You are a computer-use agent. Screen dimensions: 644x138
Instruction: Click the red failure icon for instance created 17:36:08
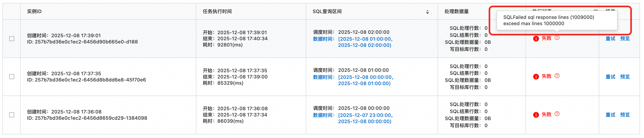(536, 115)
